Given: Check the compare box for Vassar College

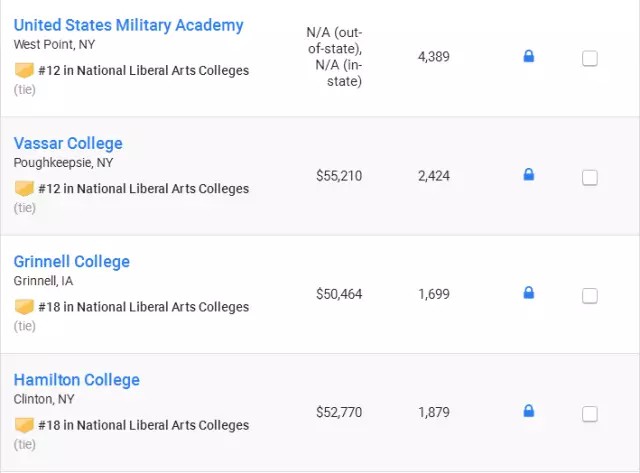Looking at the screenshot, I should point(590,177).
